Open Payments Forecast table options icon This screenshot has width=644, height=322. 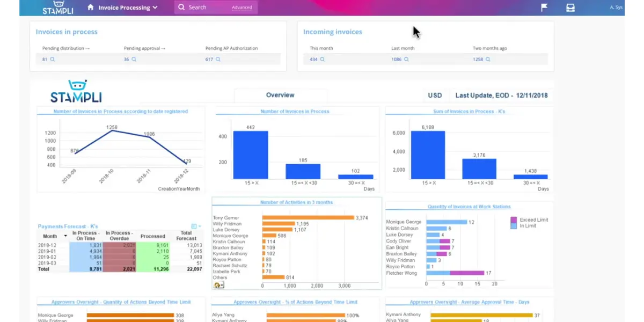pos(194,226)
